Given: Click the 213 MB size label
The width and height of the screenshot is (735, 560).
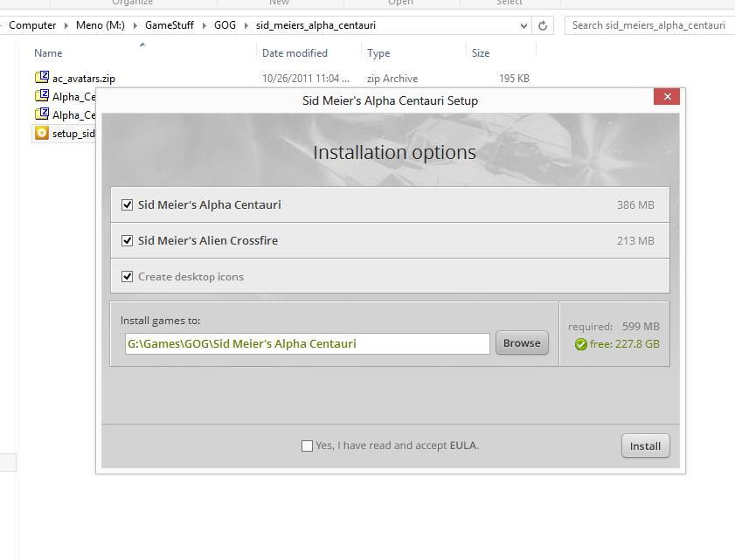Looking at the screenshot, I should click(x=635, y=240).
